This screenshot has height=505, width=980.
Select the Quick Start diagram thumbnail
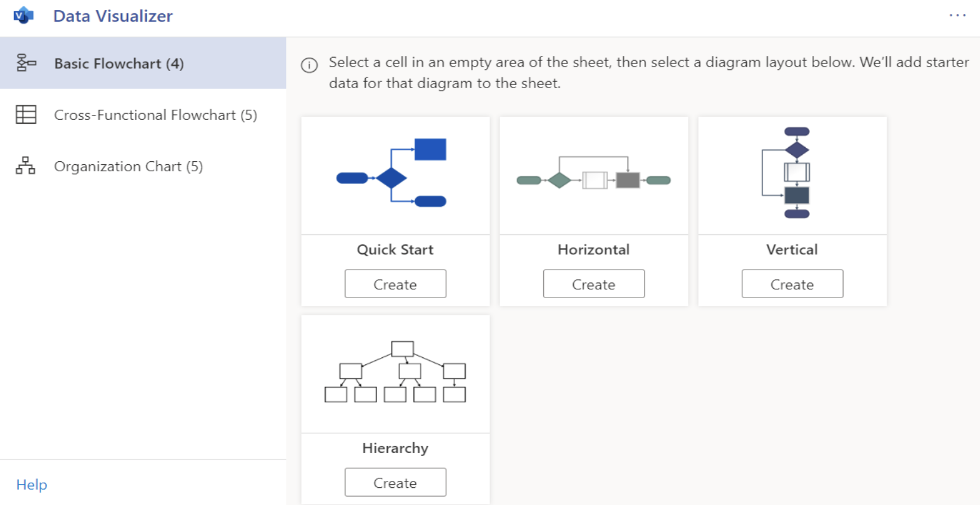395,174
